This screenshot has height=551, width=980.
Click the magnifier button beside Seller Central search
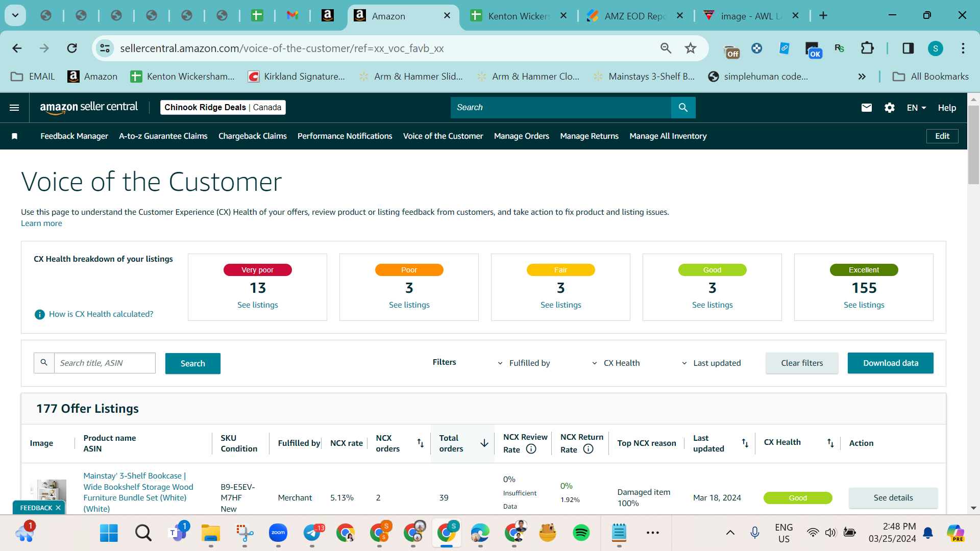(683, 108)
